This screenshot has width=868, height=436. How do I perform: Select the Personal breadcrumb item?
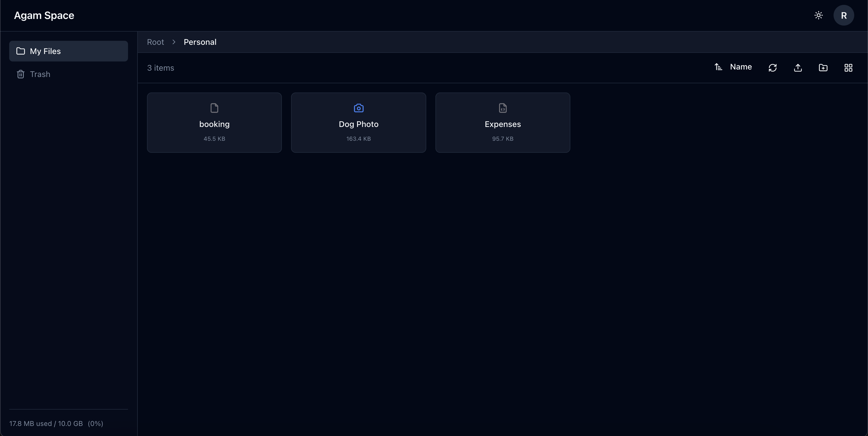[x=200, y=42]
